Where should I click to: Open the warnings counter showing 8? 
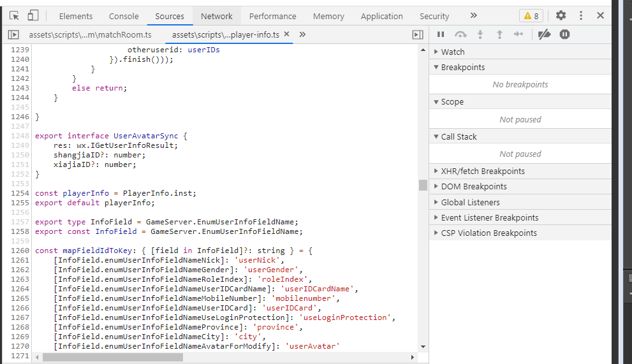tap(531, 16)
